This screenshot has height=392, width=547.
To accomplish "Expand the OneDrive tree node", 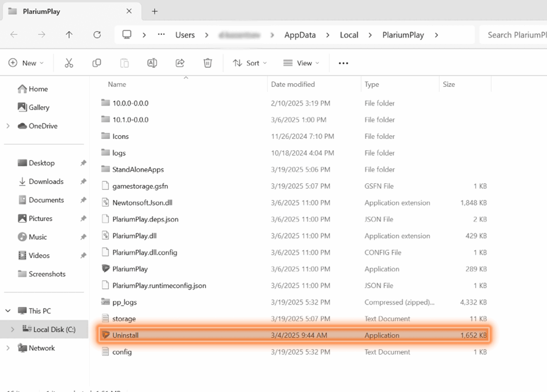I will pyautogui.click(x=8, y=126).
